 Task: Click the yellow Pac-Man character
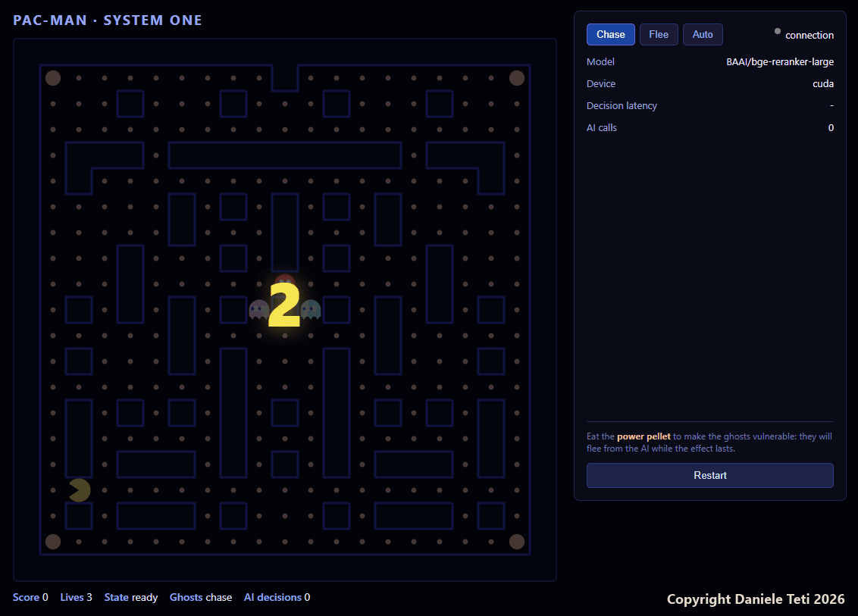click(x=80, y=490)
